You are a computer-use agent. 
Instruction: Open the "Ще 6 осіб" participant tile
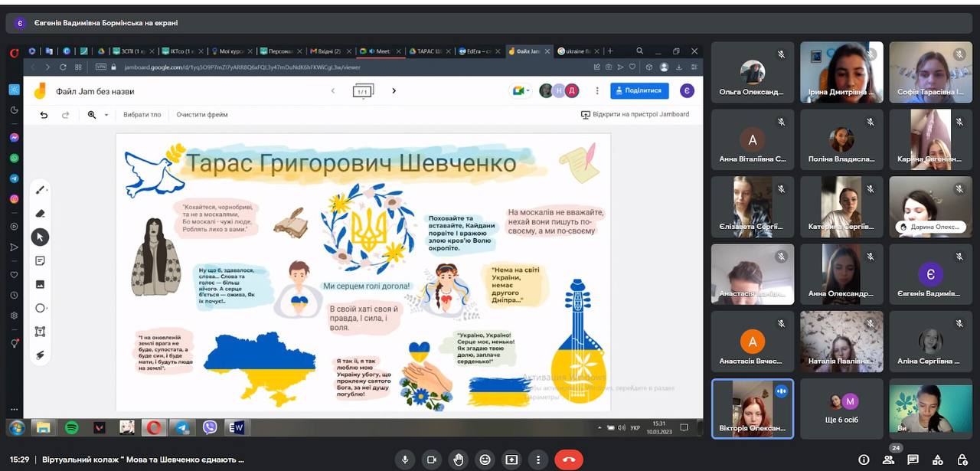[841, 409]
